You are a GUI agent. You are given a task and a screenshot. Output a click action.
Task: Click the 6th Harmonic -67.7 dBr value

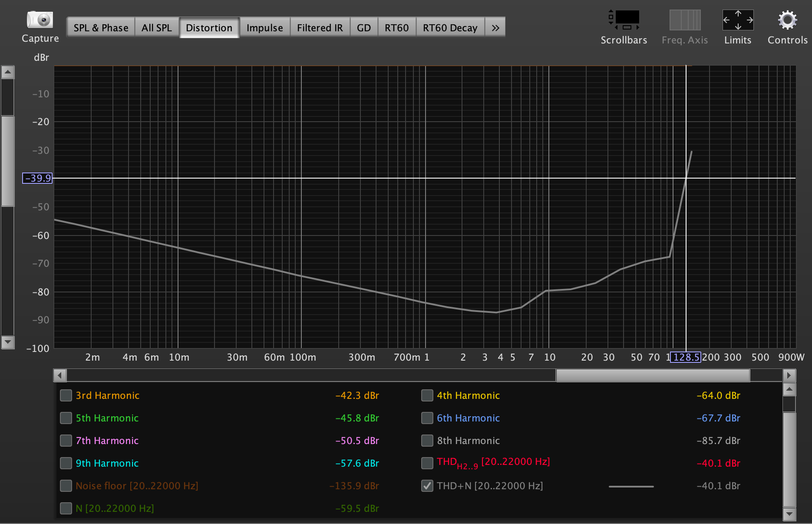pyautogui.click(x=718, y=418)
